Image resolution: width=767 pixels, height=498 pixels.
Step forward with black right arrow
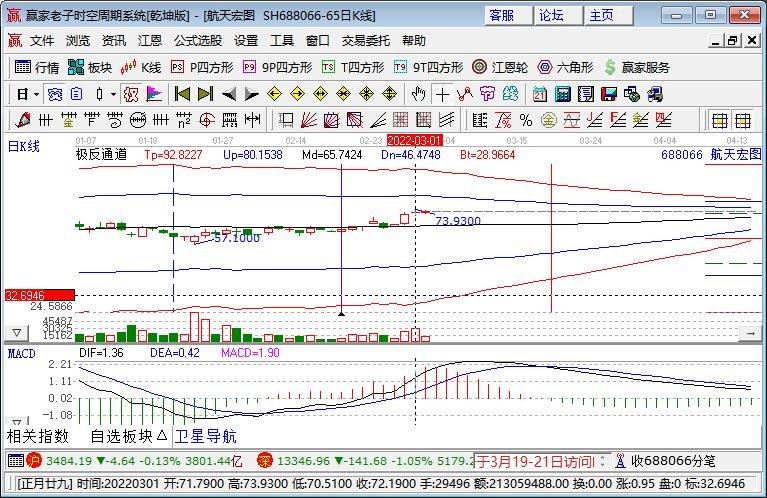251,94
